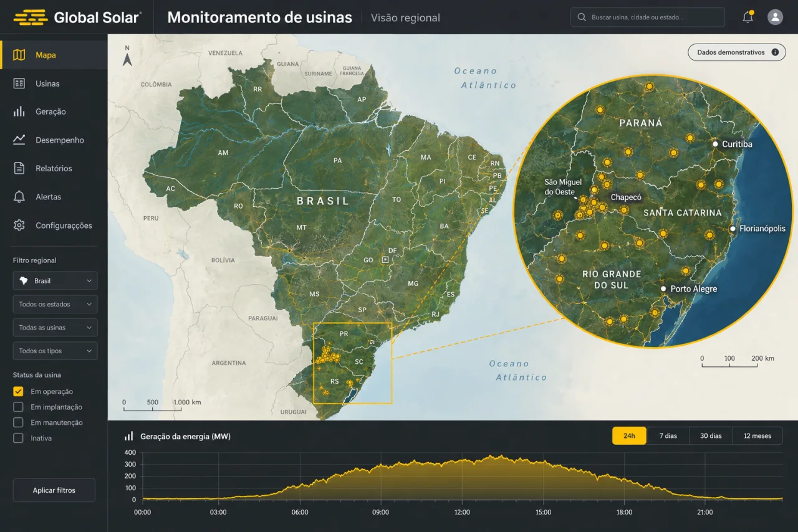Click the chart icon beside Geração da energia
The width and height of the screenshot is (798, 532).
(129, 436)
